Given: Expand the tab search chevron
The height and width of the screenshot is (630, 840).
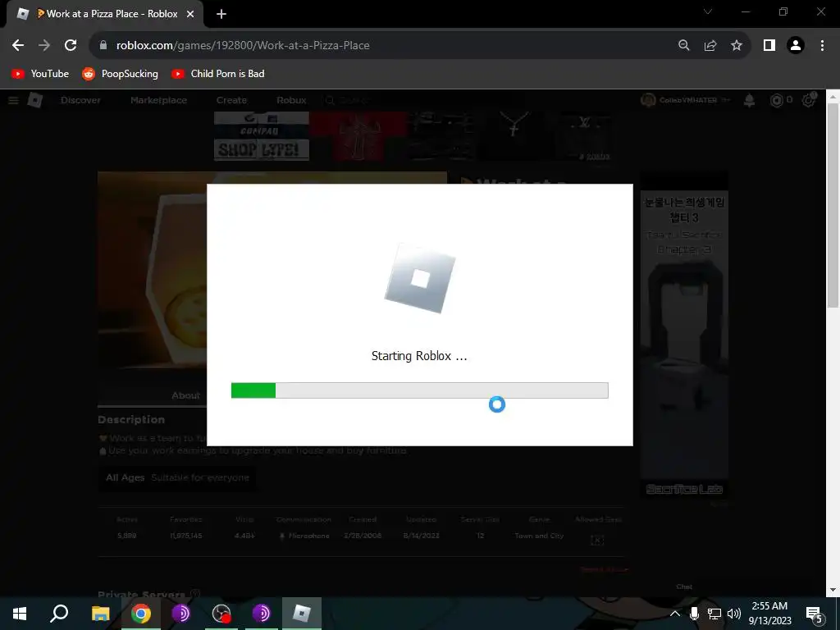Looking at the screenshot, I should [x=708, y=11].
